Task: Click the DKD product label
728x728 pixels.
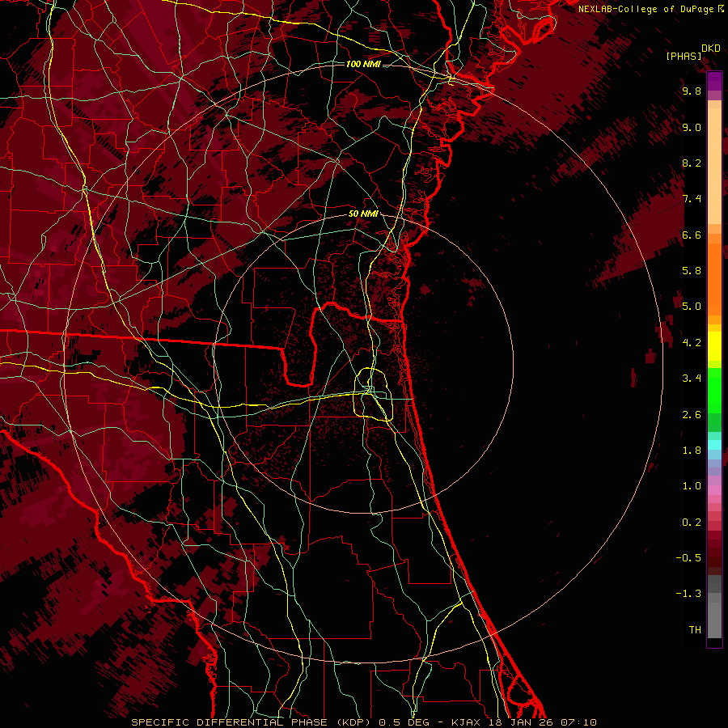Action: (711, 49)
